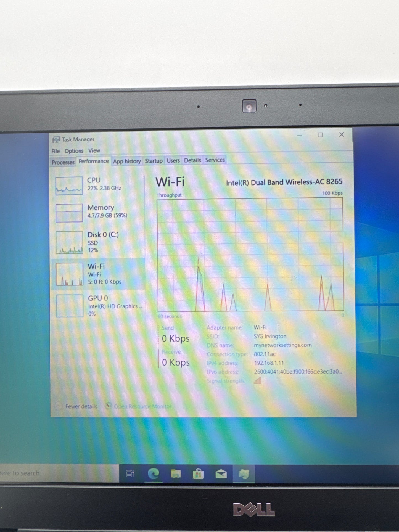Screen dimensions: 399x532
Task: Open Microsoft Edge from the taskbar
Action: 153,474
